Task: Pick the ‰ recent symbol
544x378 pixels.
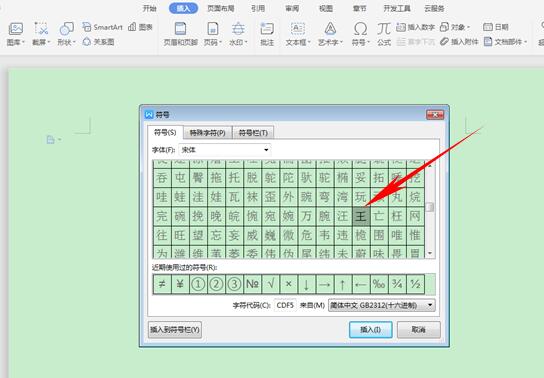Action: (x=379, y=284)
